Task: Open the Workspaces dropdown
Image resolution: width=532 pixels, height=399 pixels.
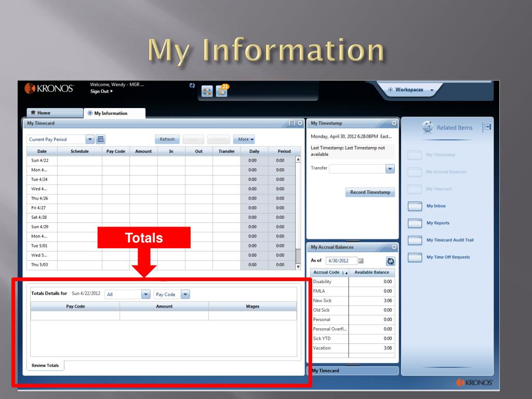Action: tap(410, 89)
